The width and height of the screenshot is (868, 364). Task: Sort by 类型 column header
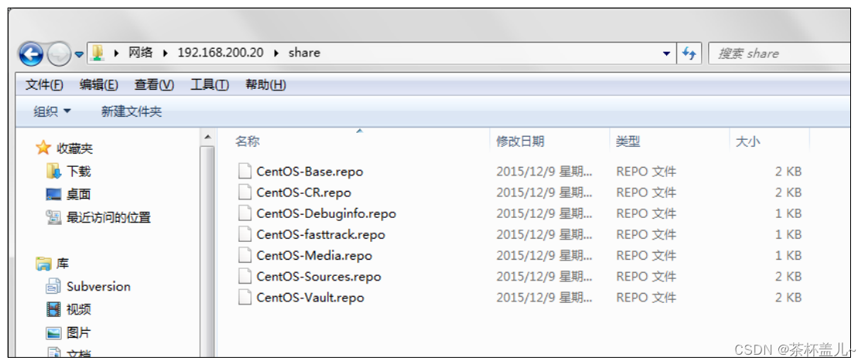[x=628, y=141]
